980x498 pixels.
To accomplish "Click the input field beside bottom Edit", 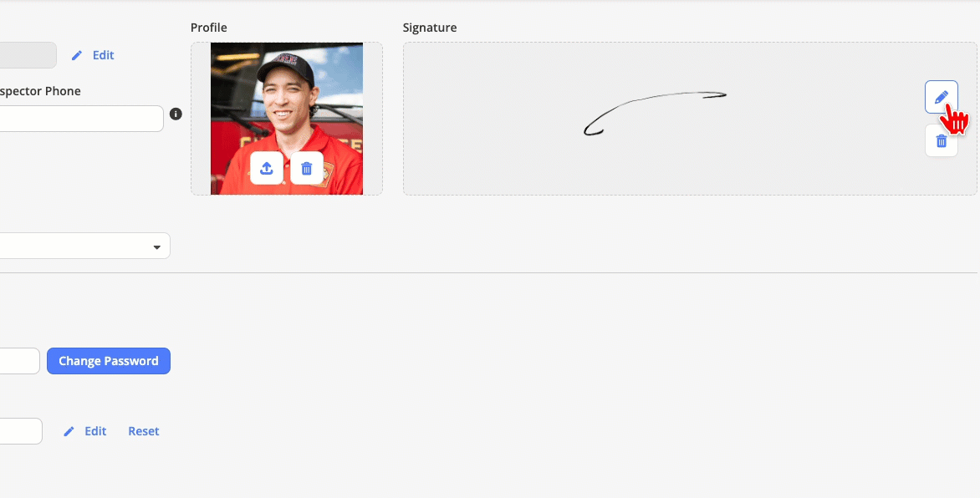I will [21, 431].
